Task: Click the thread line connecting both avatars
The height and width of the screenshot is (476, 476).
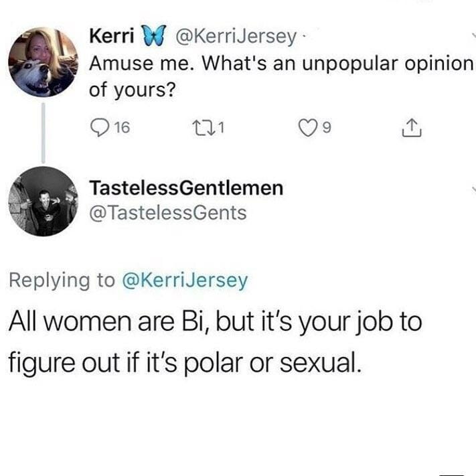Action: (x=44, y=133)
